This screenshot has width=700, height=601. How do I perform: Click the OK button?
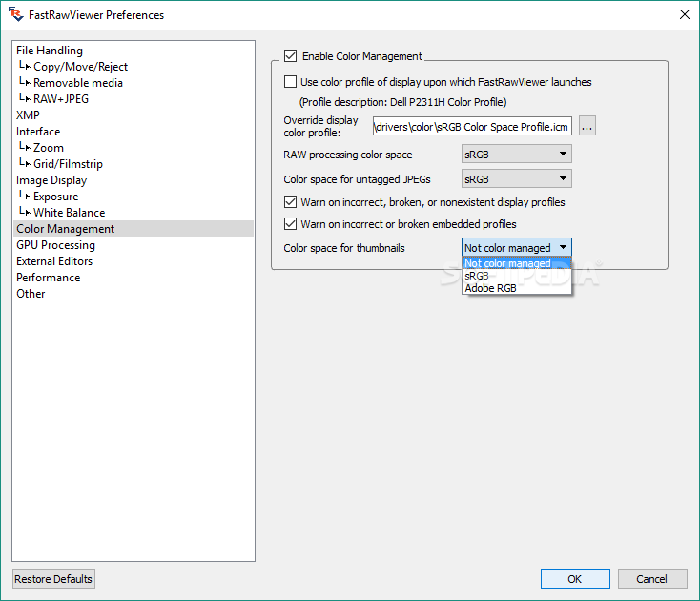tap(575, 579)
